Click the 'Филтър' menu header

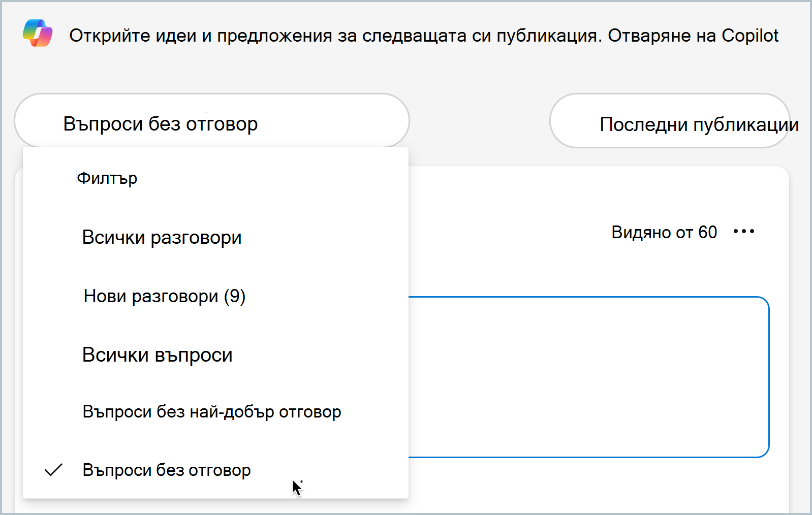tap(107, 178)
